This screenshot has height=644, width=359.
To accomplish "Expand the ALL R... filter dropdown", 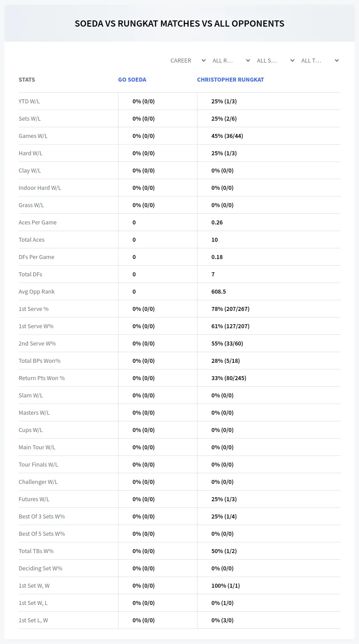I will (x=231, y=60).
